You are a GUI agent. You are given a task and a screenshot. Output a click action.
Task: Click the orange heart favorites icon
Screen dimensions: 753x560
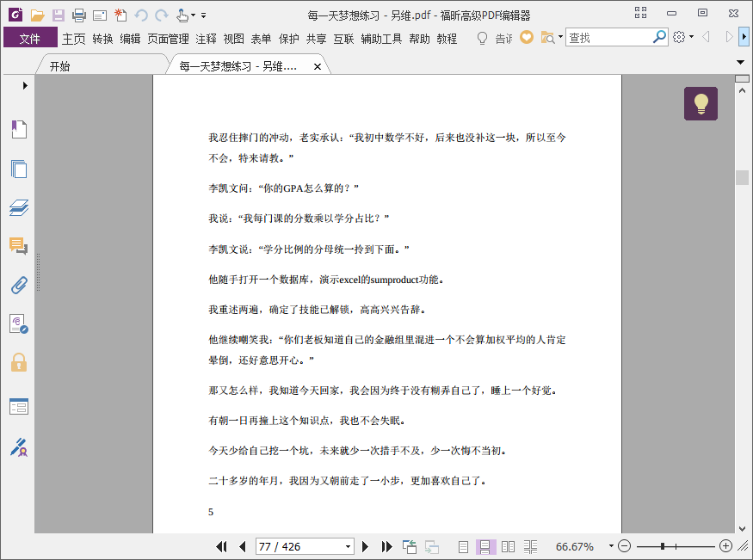527,37
